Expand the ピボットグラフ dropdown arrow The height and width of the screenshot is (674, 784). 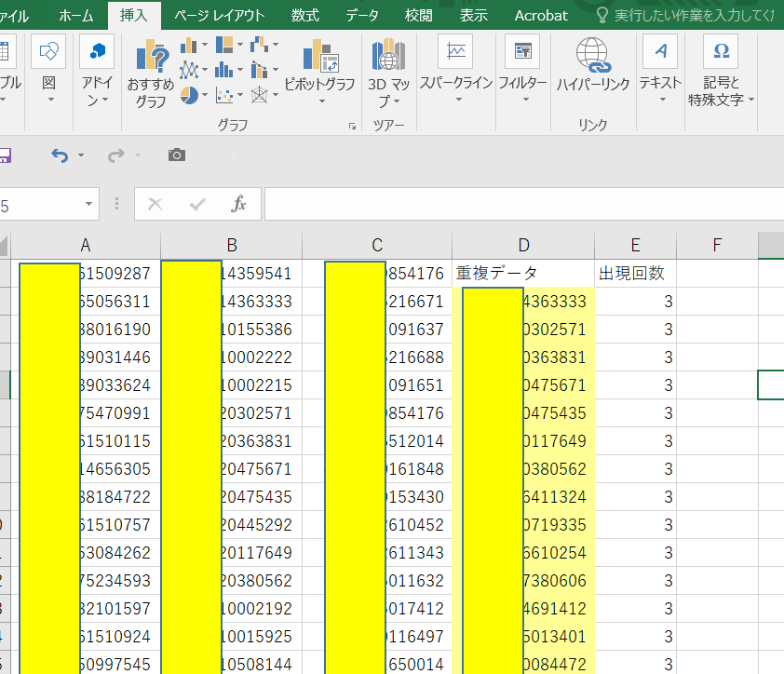click(322, 101)
